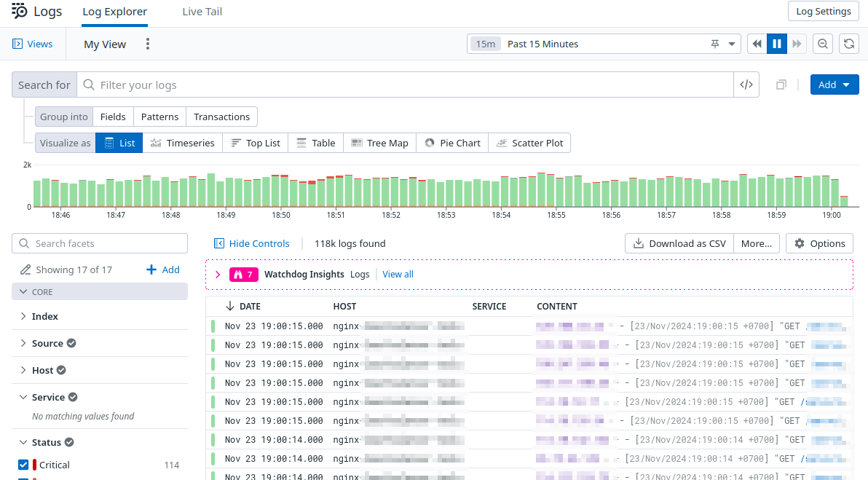Switch to the Live Tail tab

click(202, 12)
